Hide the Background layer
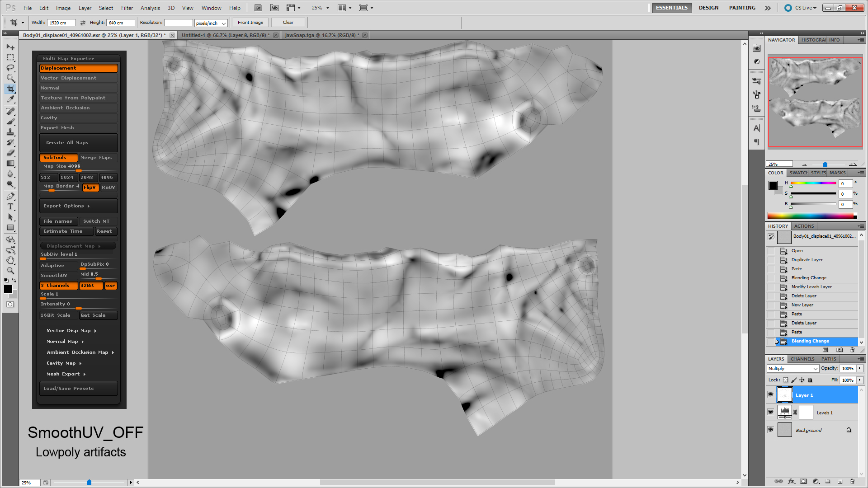 [x=770, y=430]
